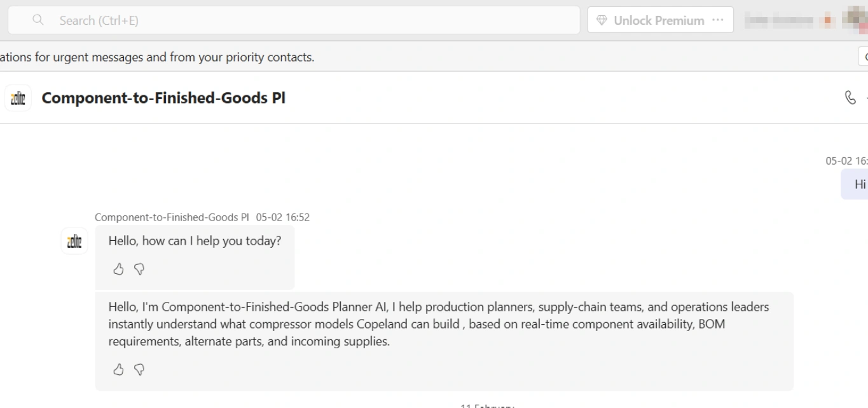Click the bot avatar beside the greeting message

74,241
